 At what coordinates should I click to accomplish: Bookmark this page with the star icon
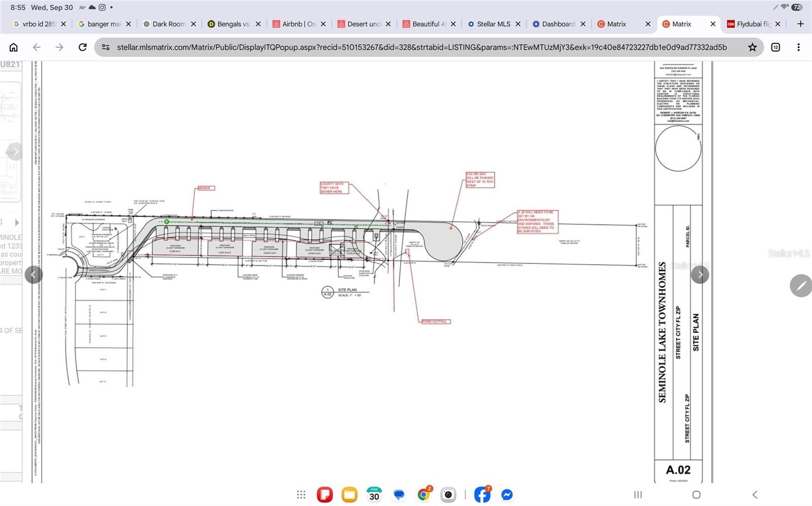click(752, 47)
